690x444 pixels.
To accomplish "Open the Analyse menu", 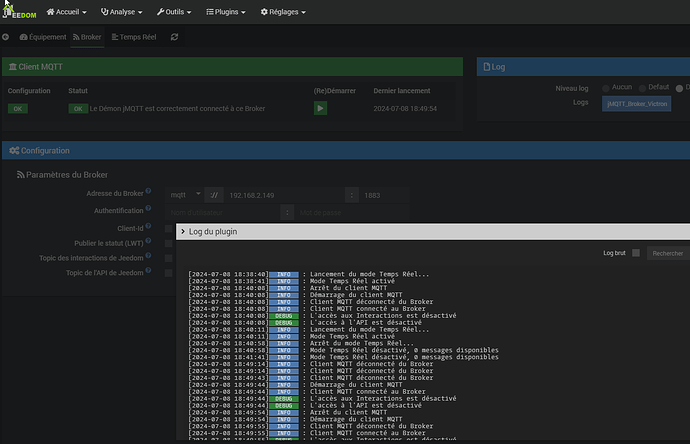I will pyautogui.click(x=121, y=12).
